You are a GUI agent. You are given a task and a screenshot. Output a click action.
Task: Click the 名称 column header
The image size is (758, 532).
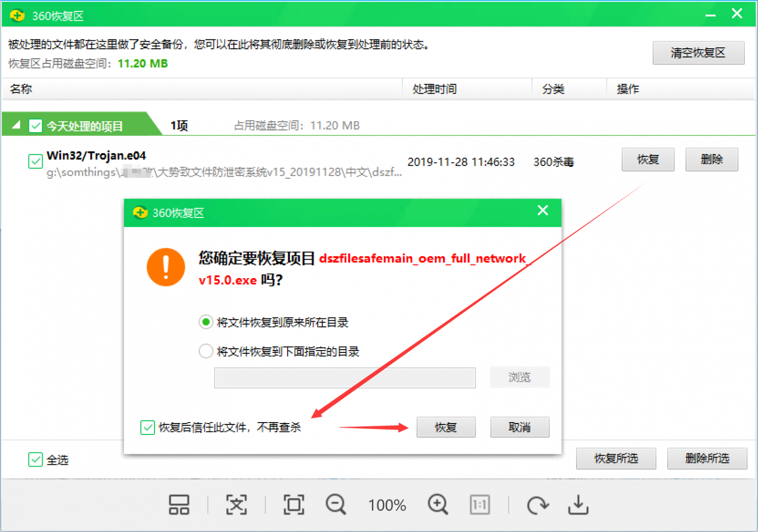click(x=21, y=89)
